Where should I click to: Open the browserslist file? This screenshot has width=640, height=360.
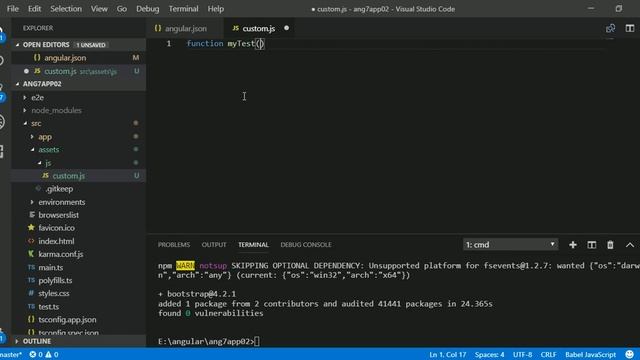click(78, 215)
